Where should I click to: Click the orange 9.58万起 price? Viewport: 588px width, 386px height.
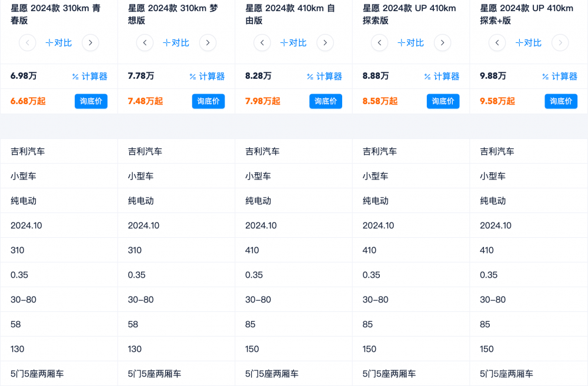coord(497,101)
